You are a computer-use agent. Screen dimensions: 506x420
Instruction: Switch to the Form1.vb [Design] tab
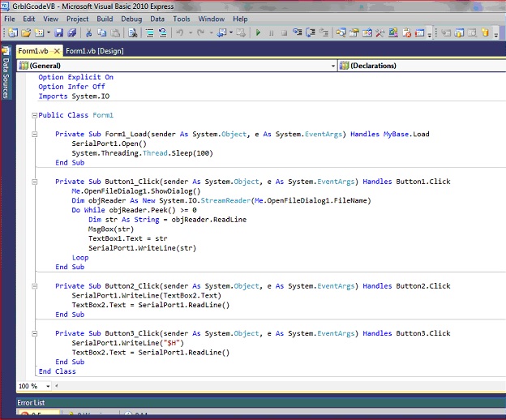(94, 51)
